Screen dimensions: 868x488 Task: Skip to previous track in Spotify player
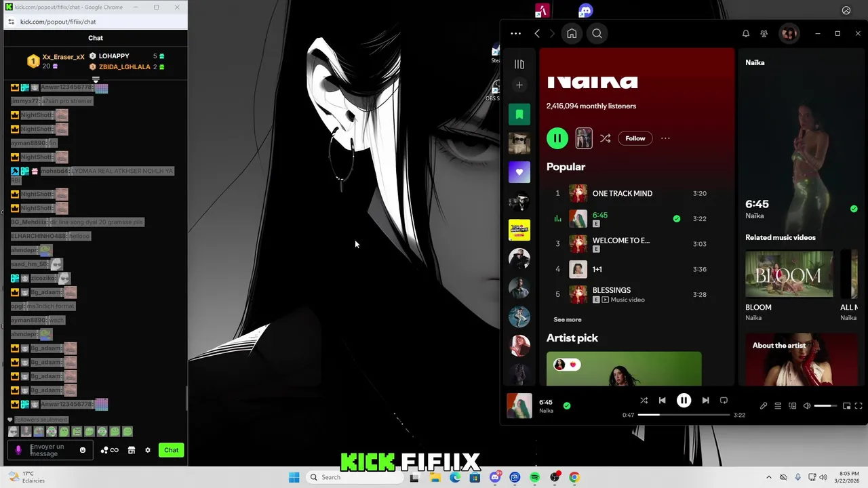[x=663, y=401]
